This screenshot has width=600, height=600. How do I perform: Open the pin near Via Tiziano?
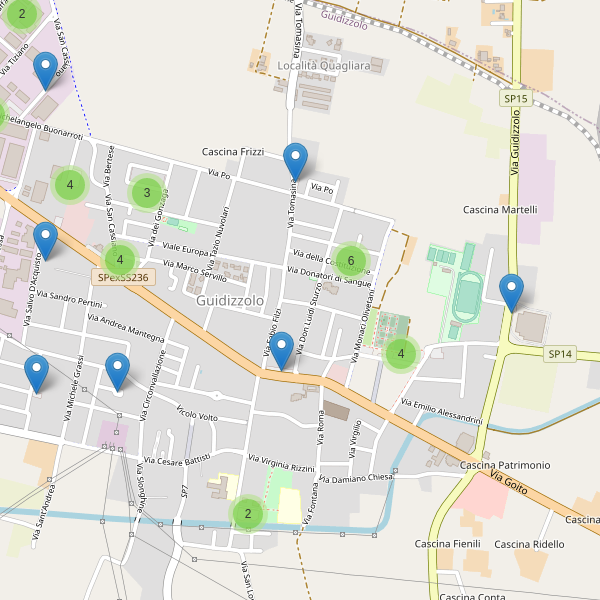tap(45, 70)
